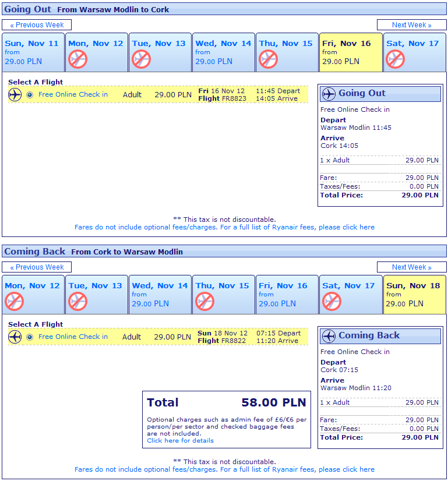Click the airplane icon beside return flight FR8822
Viewport: 448px width, 481px height.
(15, 337)
